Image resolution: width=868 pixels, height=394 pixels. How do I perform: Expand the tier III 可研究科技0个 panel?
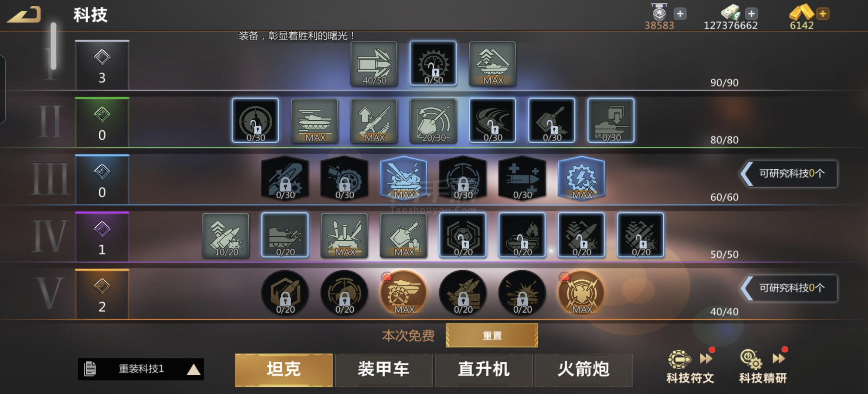(789, 174)
